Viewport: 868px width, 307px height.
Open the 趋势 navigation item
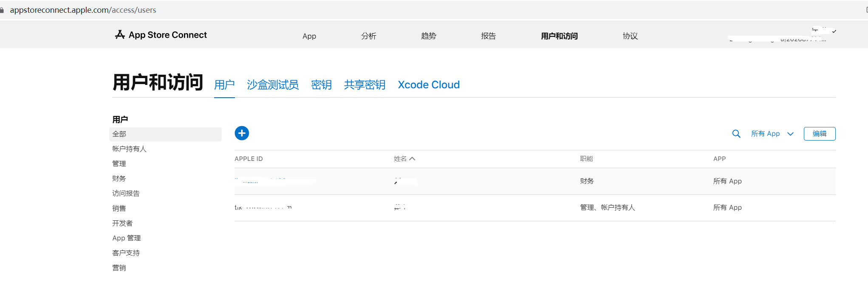point(429,36)
